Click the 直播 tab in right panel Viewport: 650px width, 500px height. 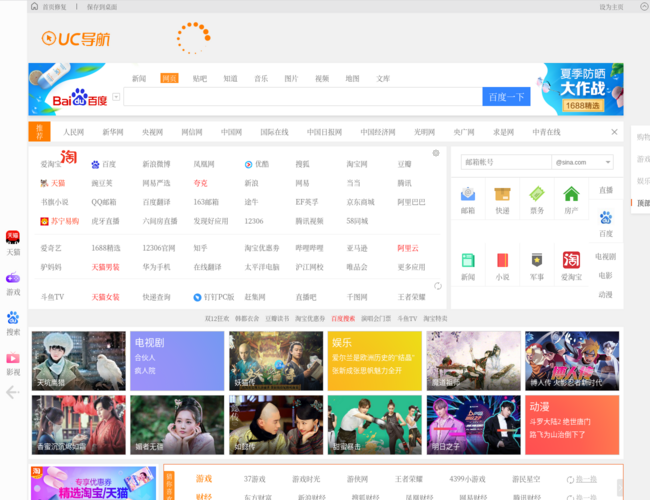coord(606,190)
